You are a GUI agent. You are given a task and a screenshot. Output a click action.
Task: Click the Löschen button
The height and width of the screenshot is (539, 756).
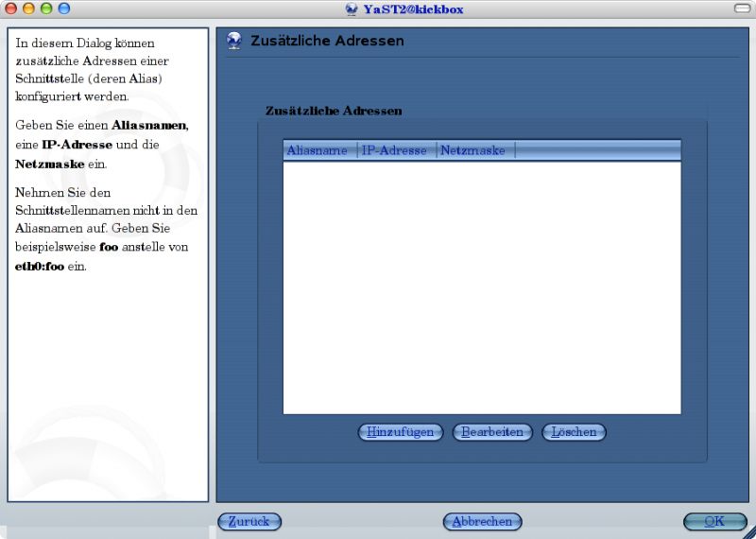(574, 432)
